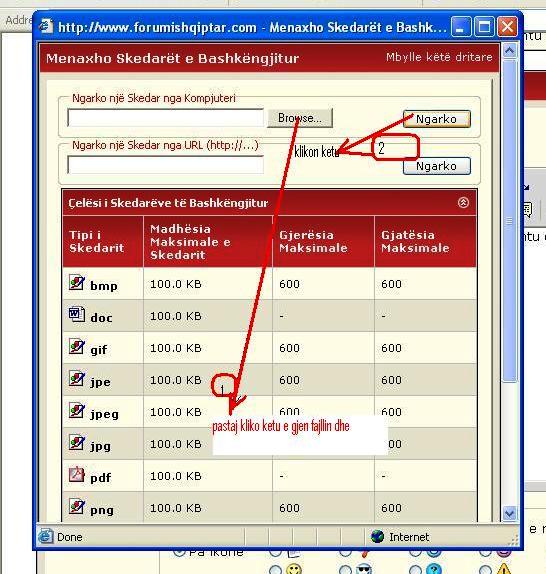
Task: Click the Internet Explorer title bar icon
Action: click(46, 26)
